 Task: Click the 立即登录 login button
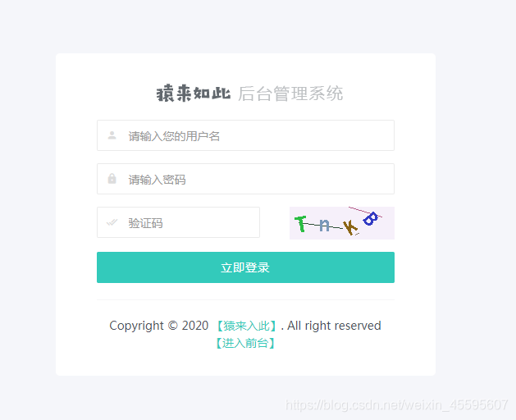click(x=245, y=267)
